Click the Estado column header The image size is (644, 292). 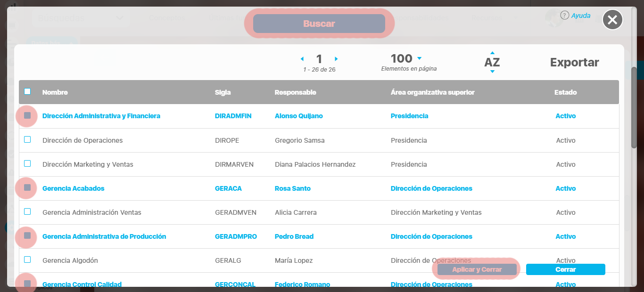coord(565,92)
